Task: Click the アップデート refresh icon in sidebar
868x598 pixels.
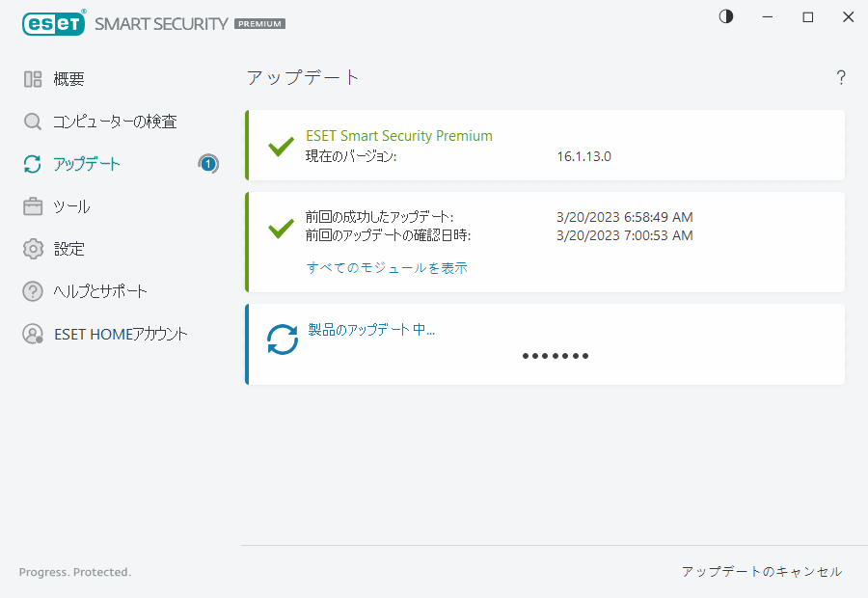Action: pyautogui.click(x=32, y=164)
